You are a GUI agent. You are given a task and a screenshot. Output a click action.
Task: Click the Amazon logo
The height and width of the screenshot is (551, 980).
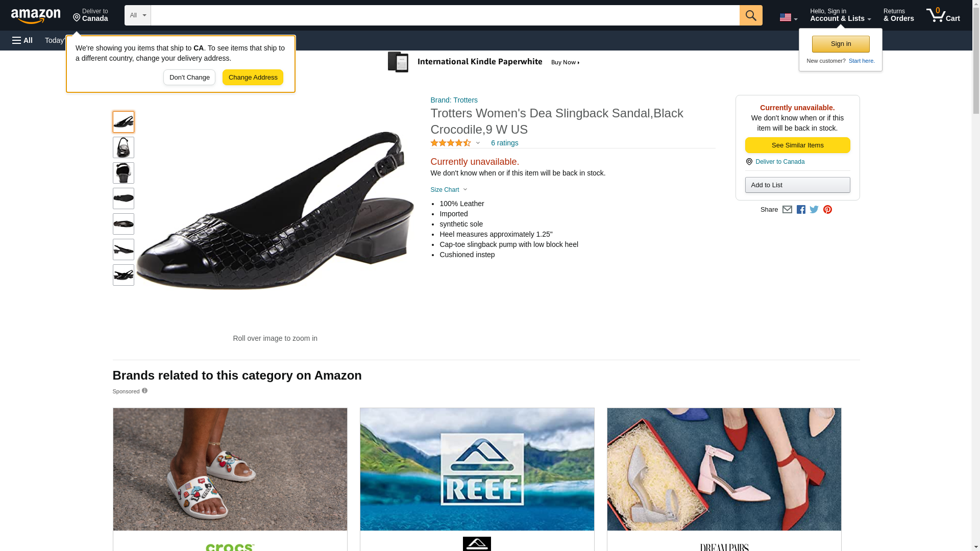(36, 16)
